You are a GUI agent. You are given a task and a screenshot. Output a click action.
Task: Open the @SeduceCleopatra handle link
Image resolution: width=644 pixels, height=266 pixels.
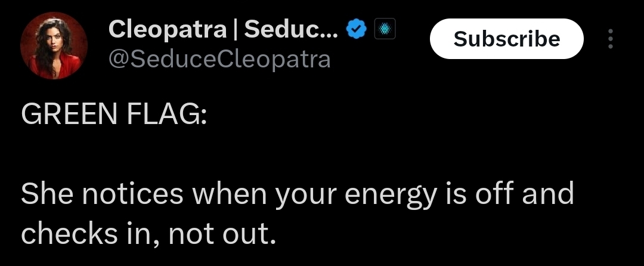(x=219, y=60)
